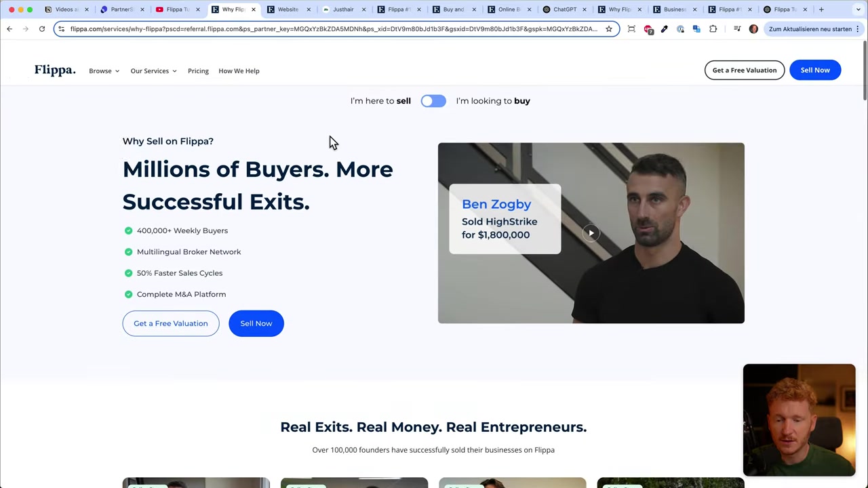
Task: Click the 50% Faster Sales Cycles text
Action: [x=180, y=273]
